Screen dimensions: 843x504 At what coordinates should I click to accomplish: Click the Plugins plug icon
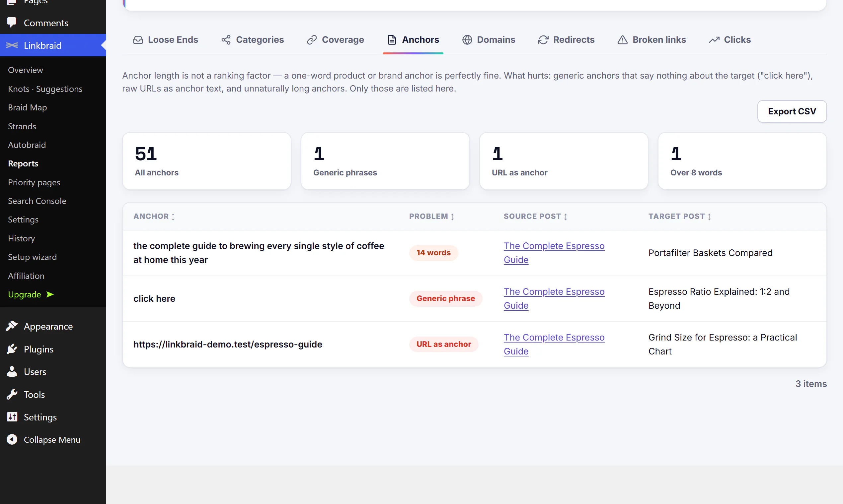pyautogui.click(x=12, y=349)
